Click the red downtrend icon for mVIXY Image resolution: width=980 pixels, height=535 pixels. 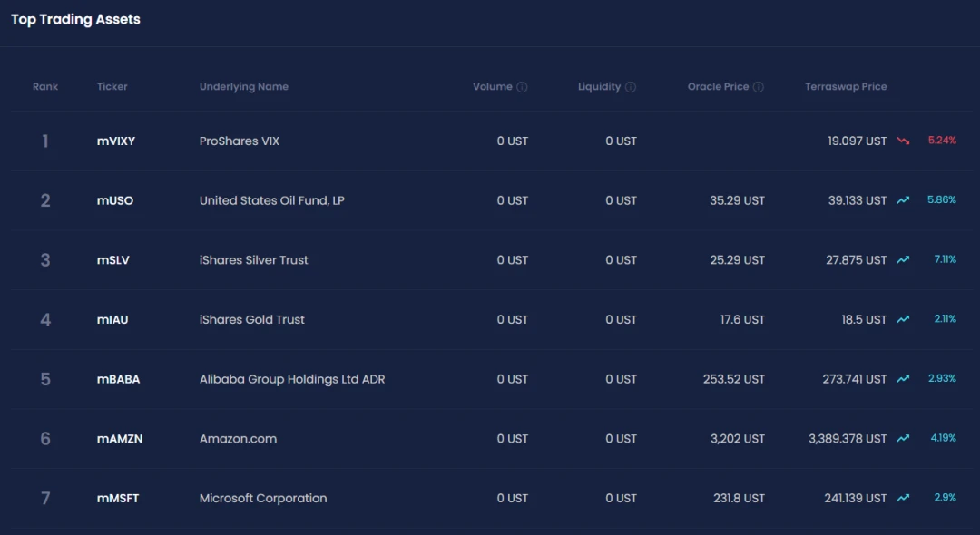pos(903,141)
